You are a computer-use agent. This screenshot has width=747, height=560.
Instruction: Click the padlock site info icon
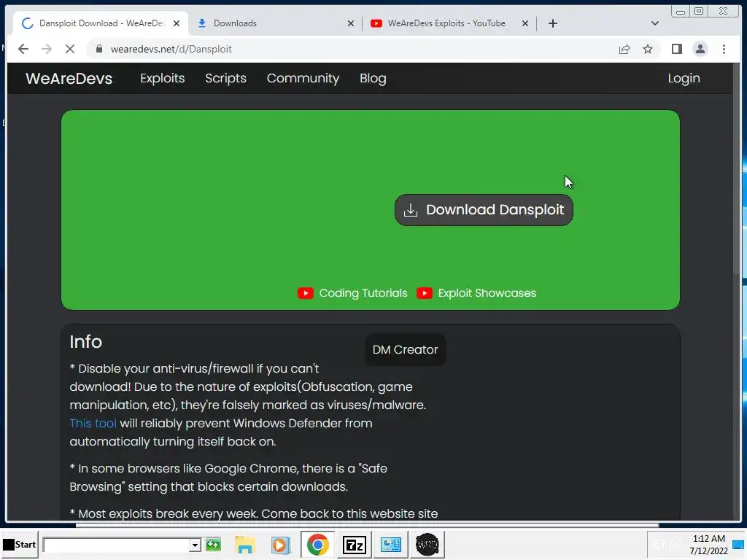pyautogui.click(x=99, y=49)
